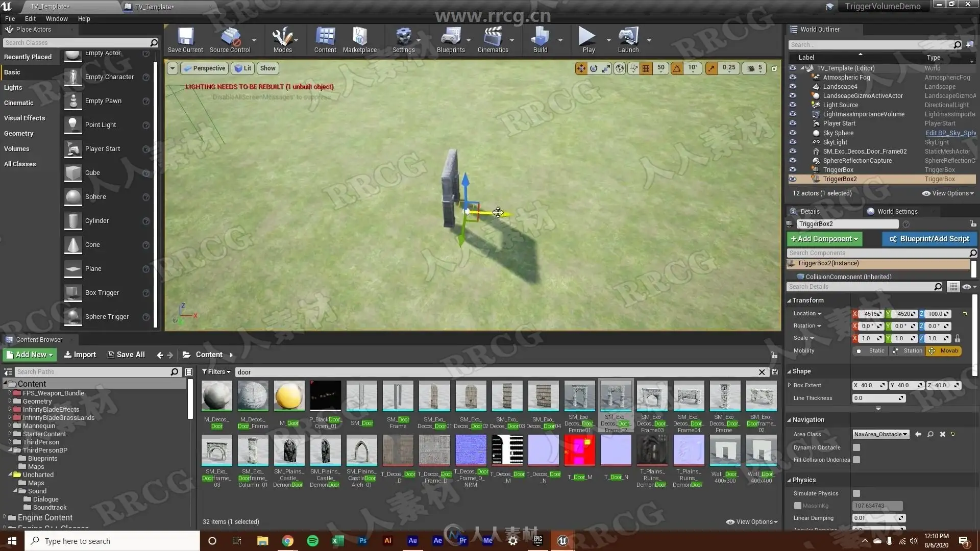Viewport: 980px width, 551px height.
Task: Switch to the World Settings tab
Action: click(897, 212)
